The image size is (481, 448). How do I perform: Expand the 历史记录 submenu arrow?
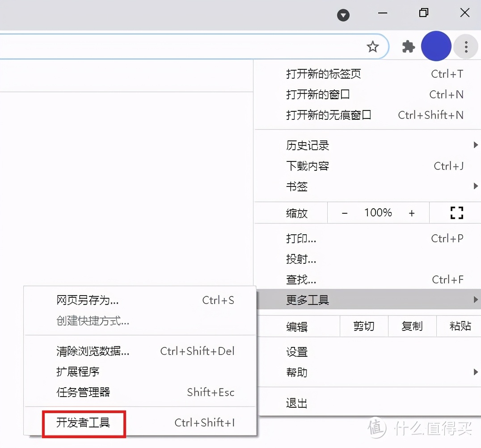coord(475,145)
